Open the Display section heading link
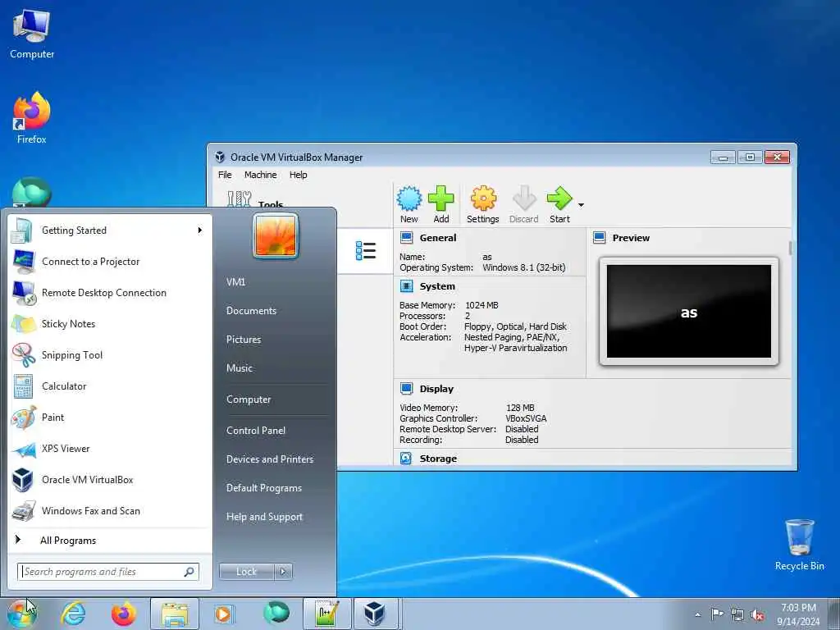Viewport: 840px width, 630px height. 436,389
